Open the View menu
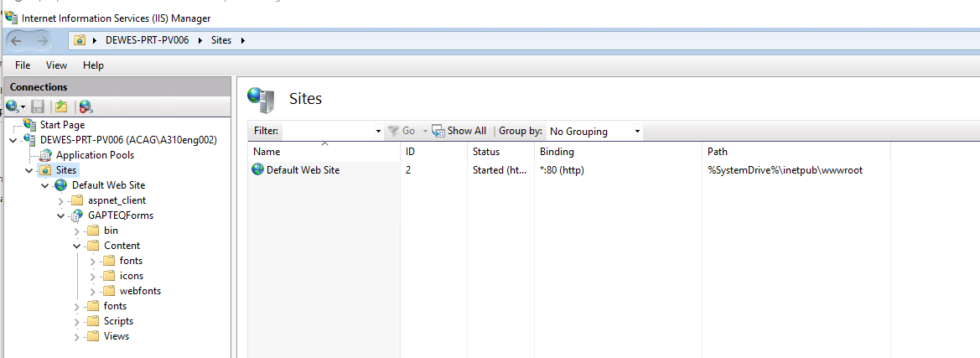980x358 pixels. (x=56, y=65)
